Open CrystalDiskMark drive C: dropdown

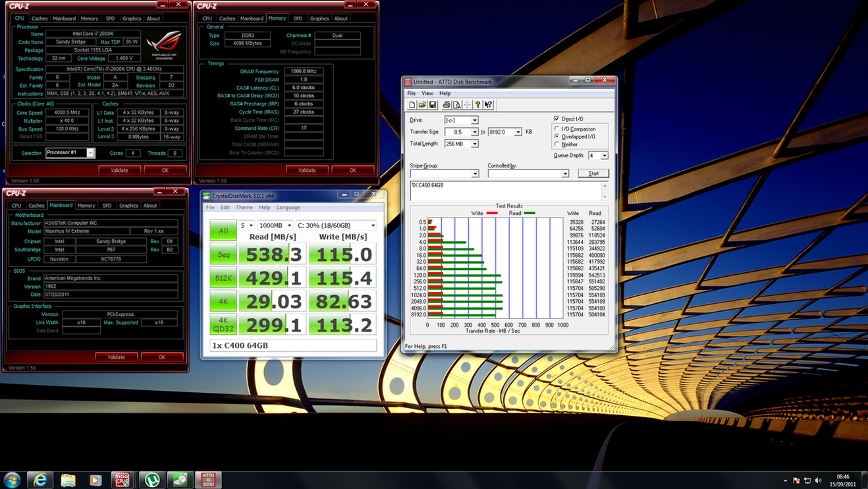point(336,225)
